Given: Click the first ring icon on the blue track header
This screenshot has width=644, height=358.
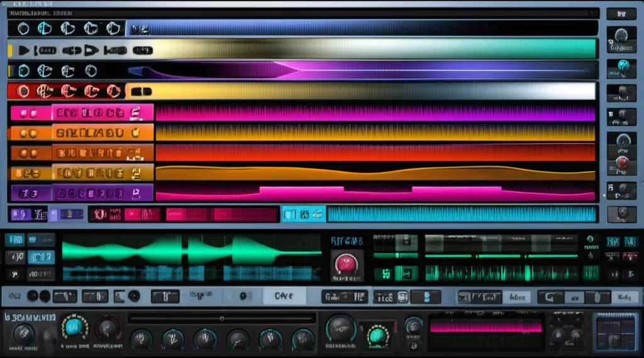Looking at the screenshot, I should [23, 29].
